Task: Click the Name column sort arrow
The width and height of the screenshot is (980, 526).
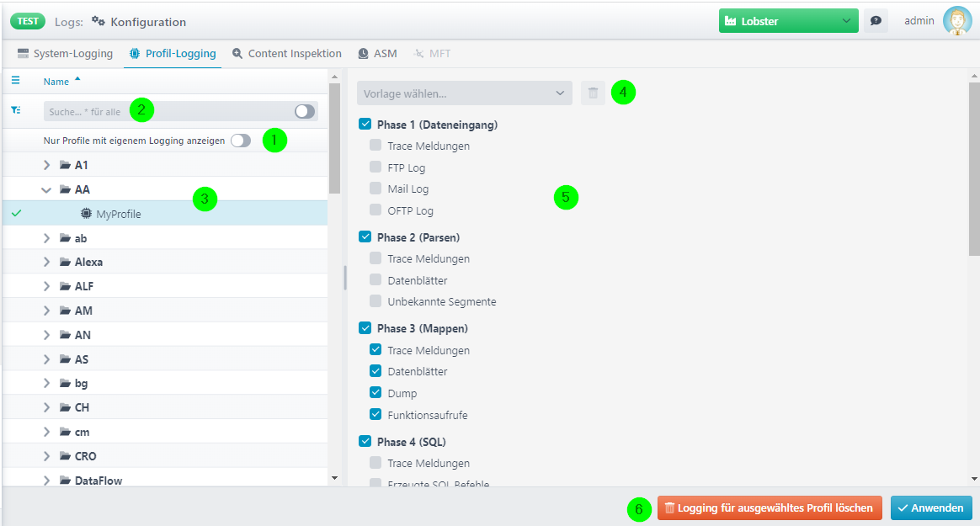Action: (77, 79)
